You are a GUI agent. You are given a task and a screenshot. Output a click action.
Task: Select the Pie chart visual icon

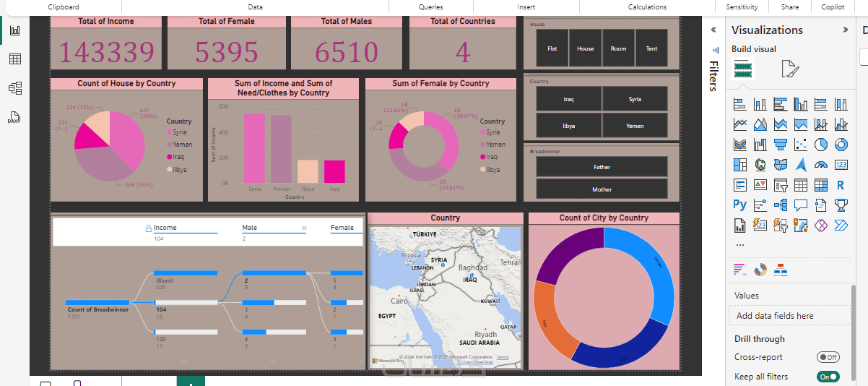[x=821, y=145]
